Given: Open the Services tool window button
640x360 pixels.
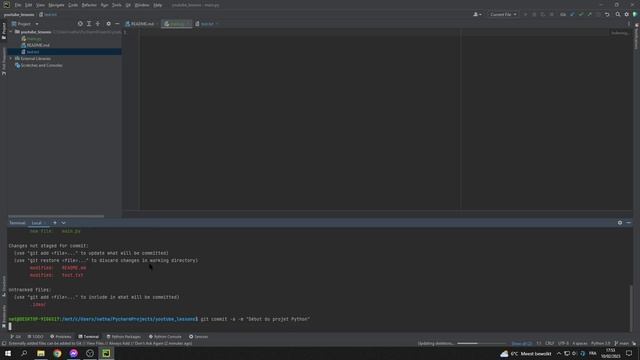Looking at the screenshot, I should [198, 337].
